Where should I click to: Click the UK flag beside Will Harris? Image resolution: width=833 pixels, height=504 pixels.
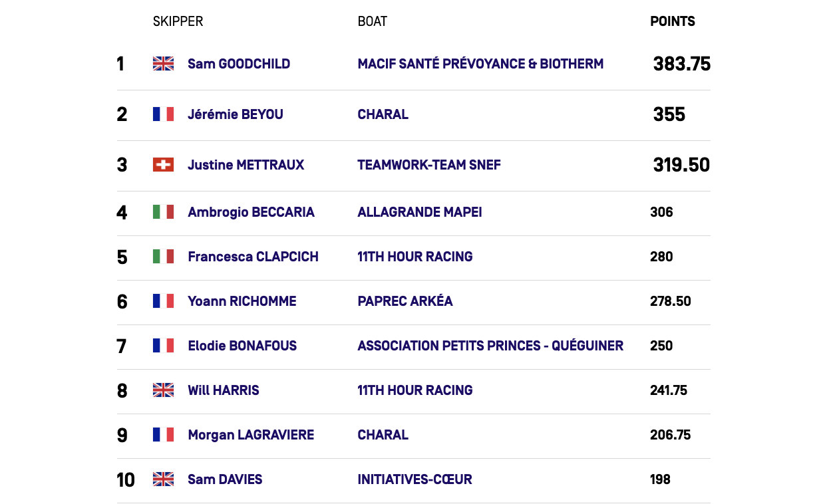coord(163,390)
